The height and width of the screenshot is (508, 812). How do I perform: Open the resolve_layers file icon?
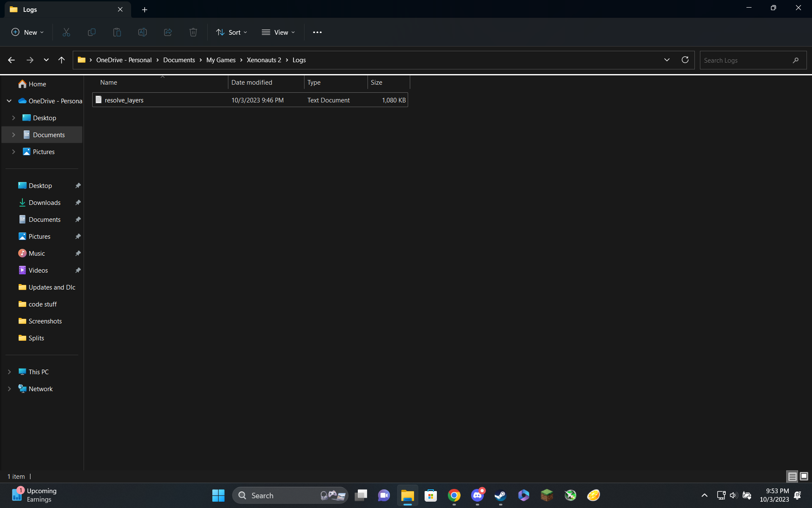point(99,99)
